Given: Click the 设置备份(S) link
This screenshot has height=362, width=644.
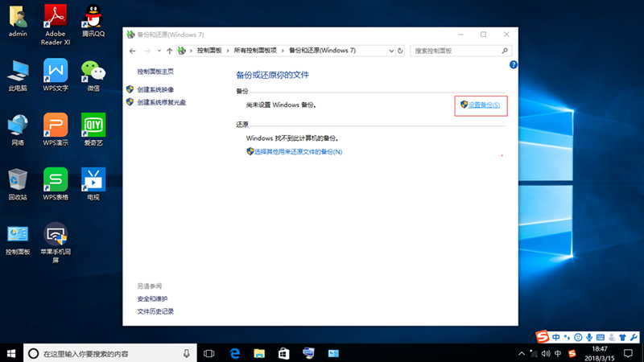Looking at the screenshot, I should click(x=484, y=105).
